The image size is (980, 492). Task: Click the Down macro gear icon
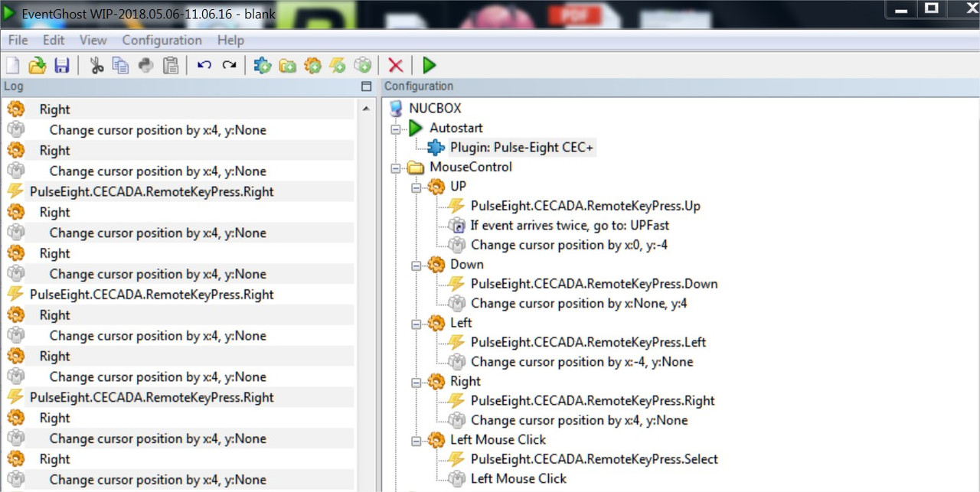click(436, 265)
